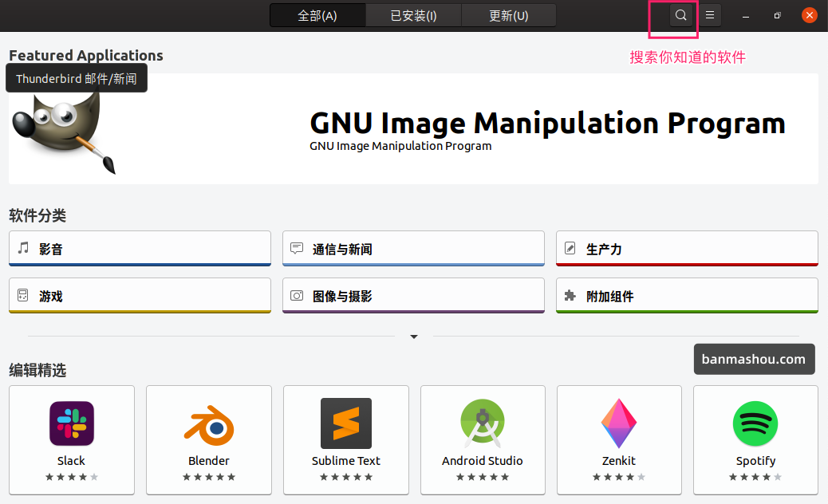Open the Zenkit app icon
Image resolution: width=828 pixels, height=504 pixels.
(x=619, y=423)
